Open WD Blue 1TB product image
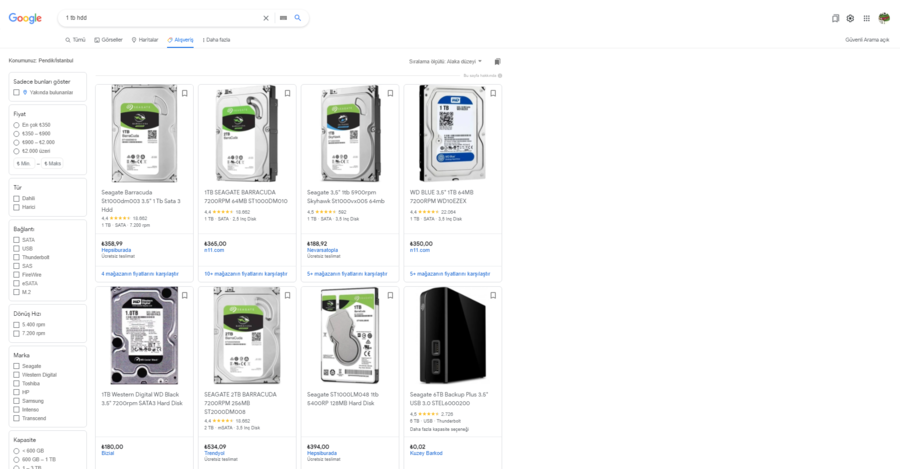Screen dimensions: 900x469 pos(452,133)
